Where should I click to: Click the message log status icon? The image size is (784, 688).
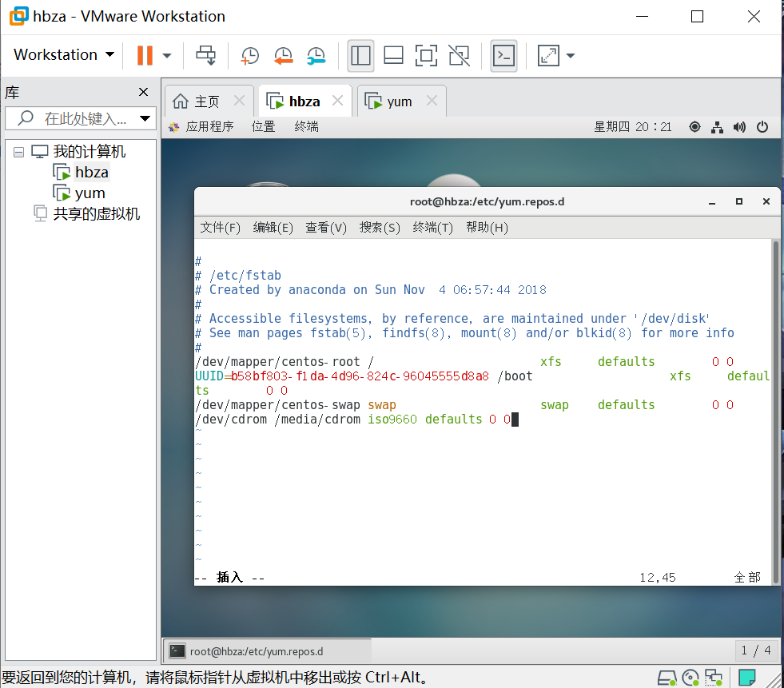[x=747, y=678]
